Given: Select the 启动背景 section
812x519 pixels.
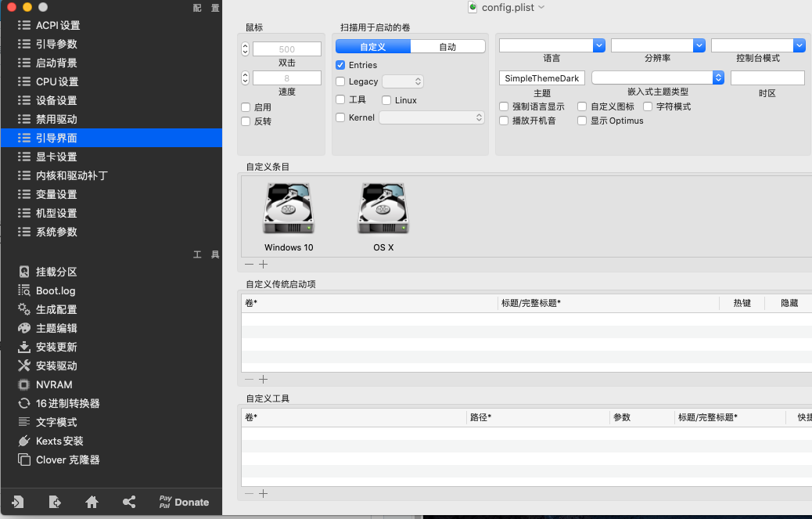Looking at the screenshot, I should [111, 63].
